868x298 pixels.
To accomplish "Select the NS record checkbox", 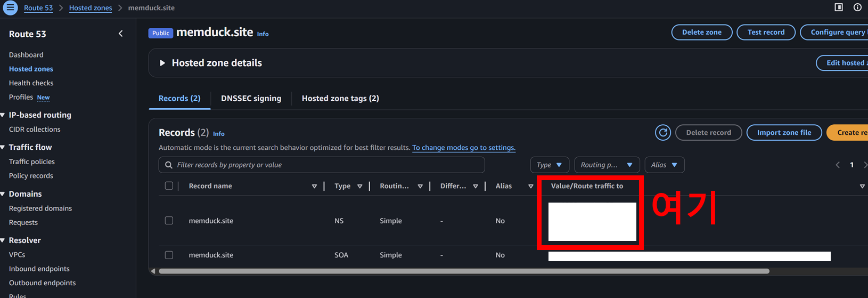I will (x=169, y=221).
